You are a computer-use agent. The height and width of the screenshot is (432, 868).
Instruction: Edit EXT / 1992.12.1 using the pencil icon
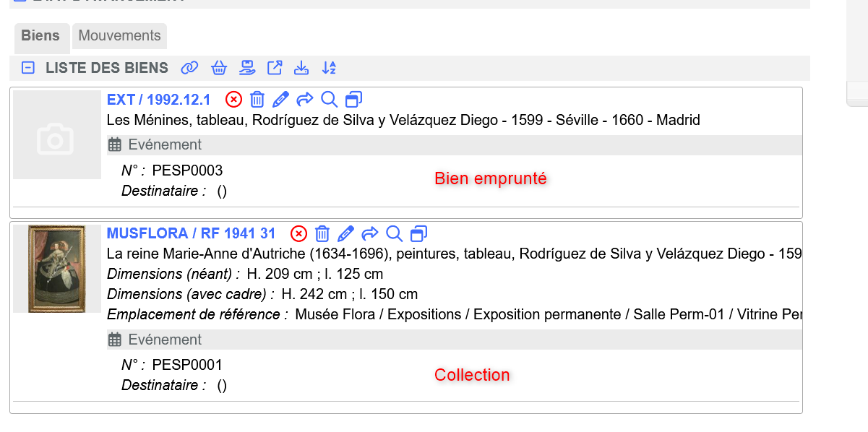(x=281, y=99)
